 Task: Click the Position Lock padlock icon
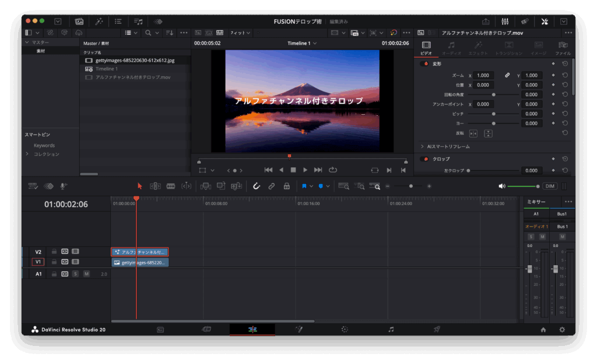(286, 186)
